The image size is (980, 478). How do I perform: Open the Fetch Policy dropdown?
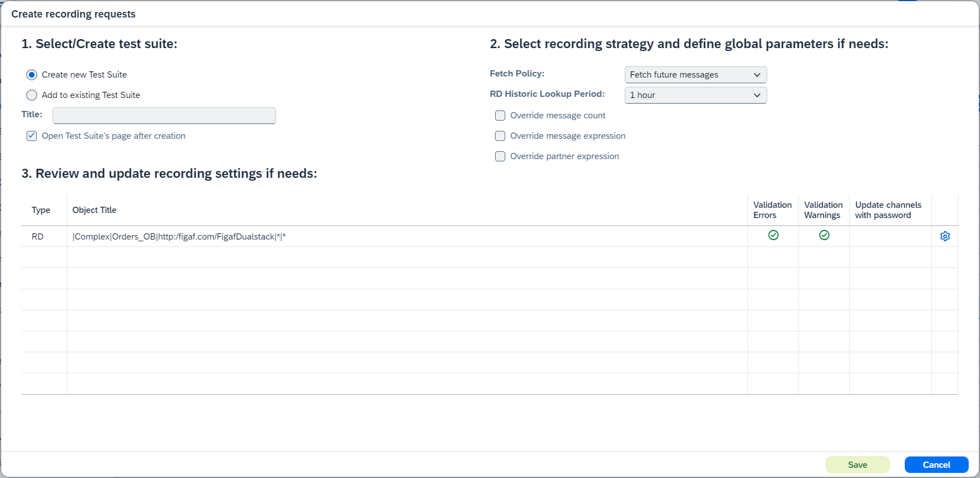[x=695, y=75]
